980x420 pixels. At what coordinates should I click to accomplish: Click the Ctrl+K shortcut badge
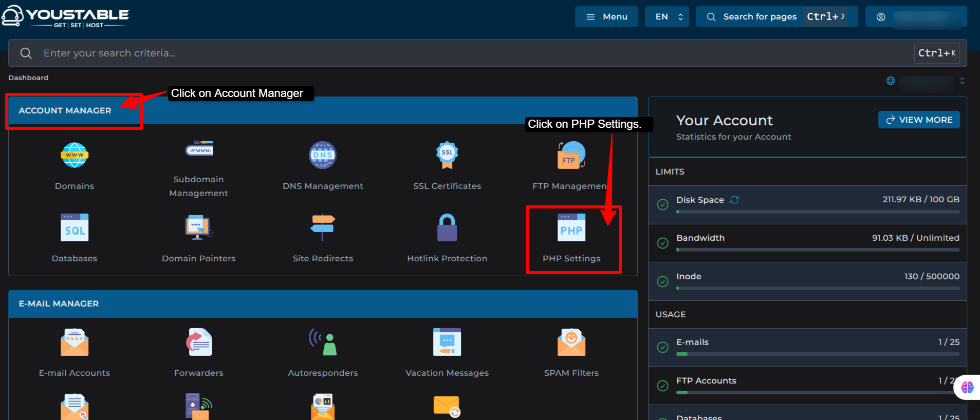pyautogui.click(x=937, y=53)
